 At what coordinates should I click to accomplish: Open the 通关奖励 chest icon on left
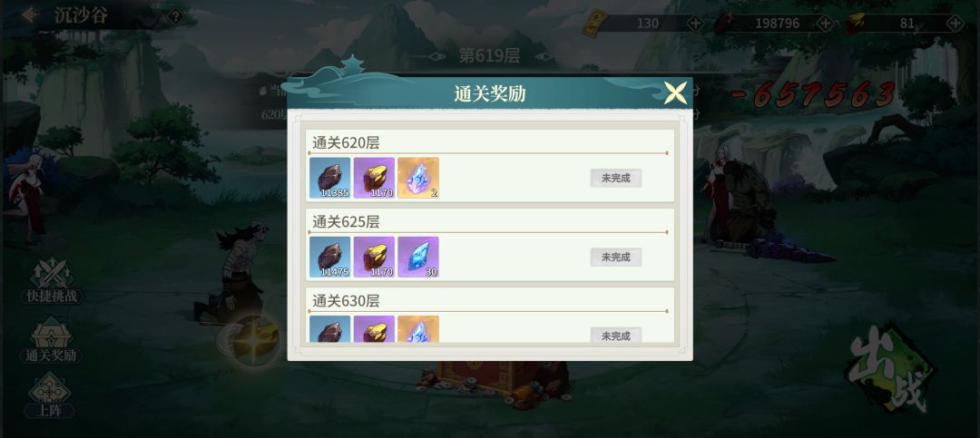[x=51, y=340]
